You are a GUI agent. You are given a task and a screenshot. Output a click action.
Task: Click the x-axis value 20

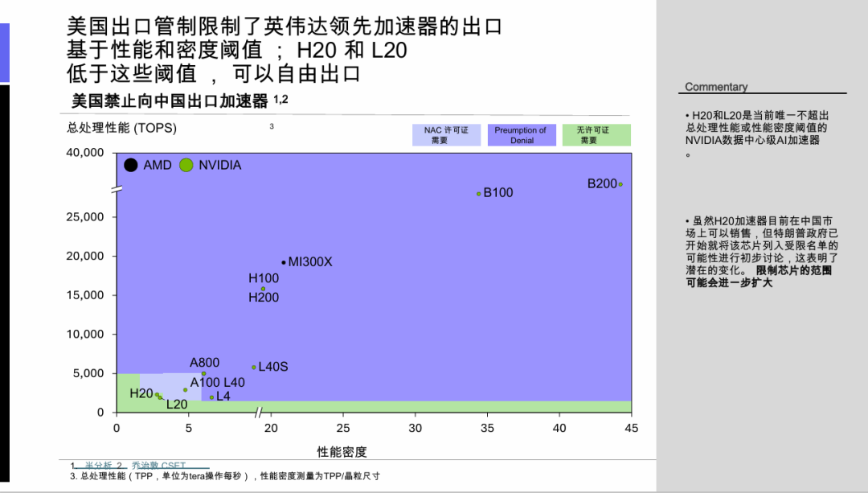click(272, 428)
